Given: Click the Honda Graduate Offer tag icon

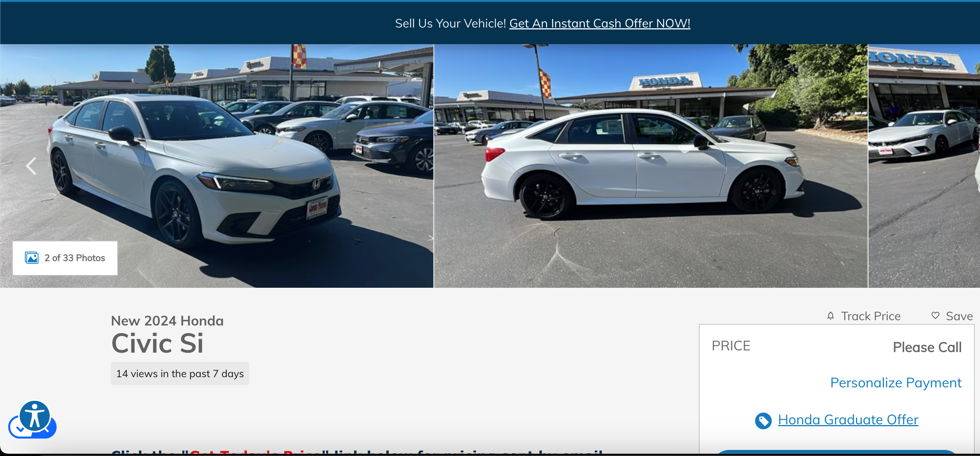Looking at the screenshot, I should pyautogui.click(x=763, y=421).
